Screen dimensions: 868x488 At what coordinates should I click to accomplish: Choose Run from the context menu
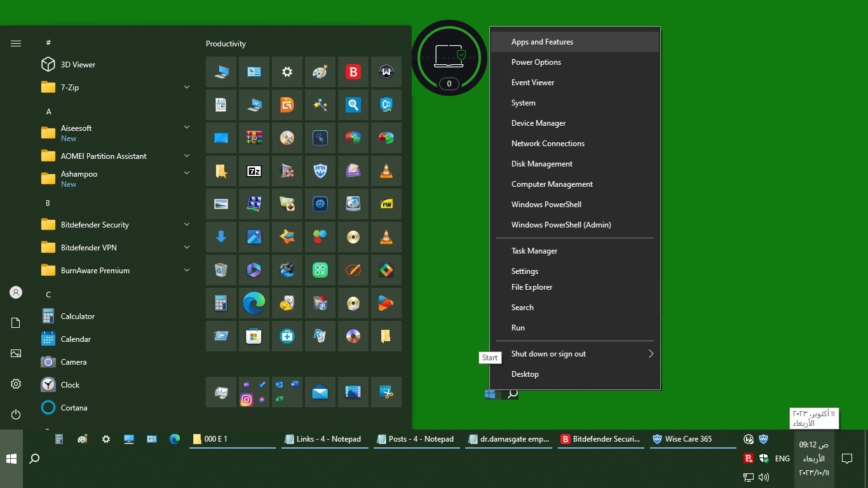[575, 328]
